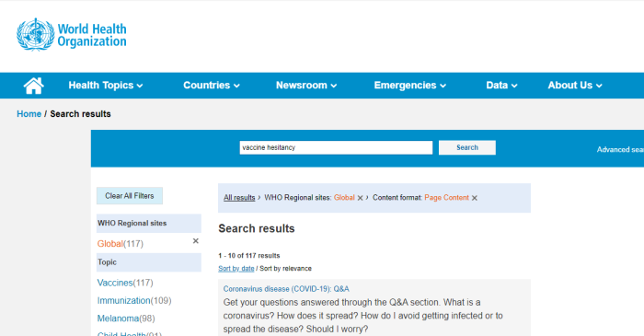Screen dimensions: 644x336
Task: Remove the Global regional site filter in breadcrumb
Action: [361, 198]
